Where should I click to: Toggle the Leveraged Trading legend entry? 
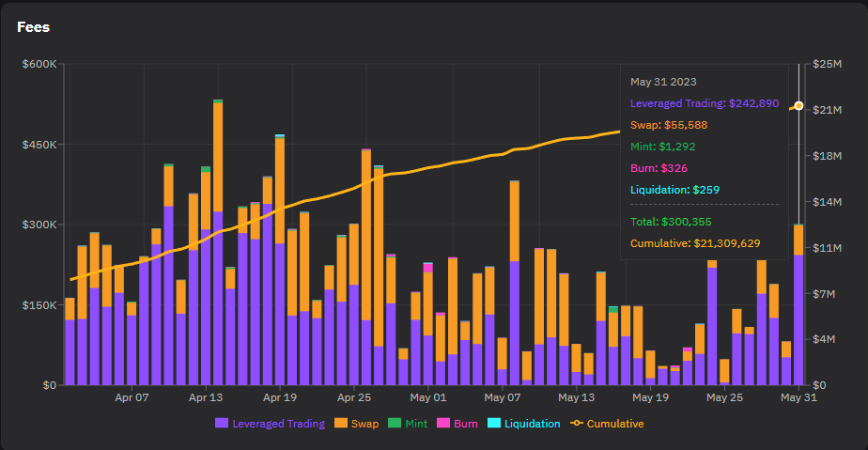point(271,424)
